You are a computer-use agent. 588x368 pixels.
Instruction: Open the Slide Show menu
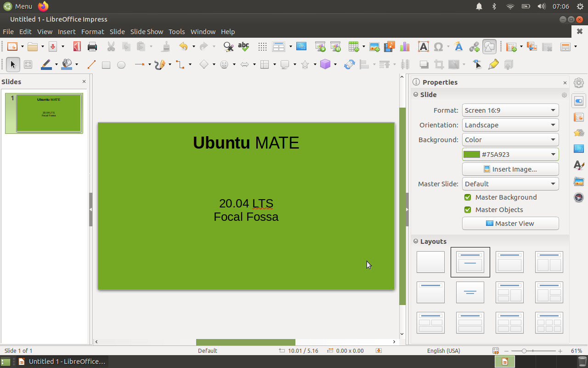[x=147, y=32]
